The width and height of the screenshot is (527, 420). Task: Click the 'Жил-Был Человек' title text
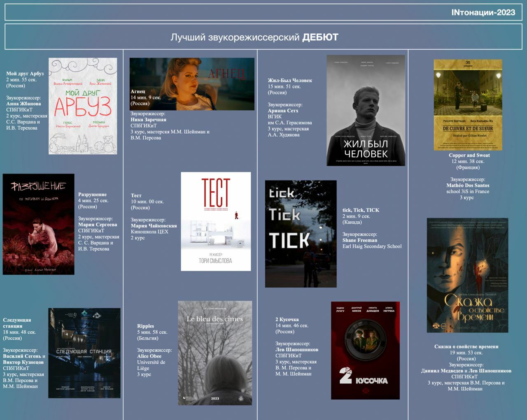pos(290,80)
